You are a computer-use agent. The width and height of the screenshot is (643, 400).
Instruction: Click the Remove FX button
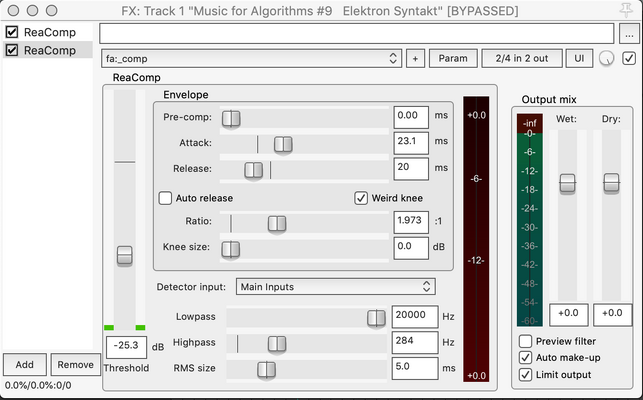[75, 365]
